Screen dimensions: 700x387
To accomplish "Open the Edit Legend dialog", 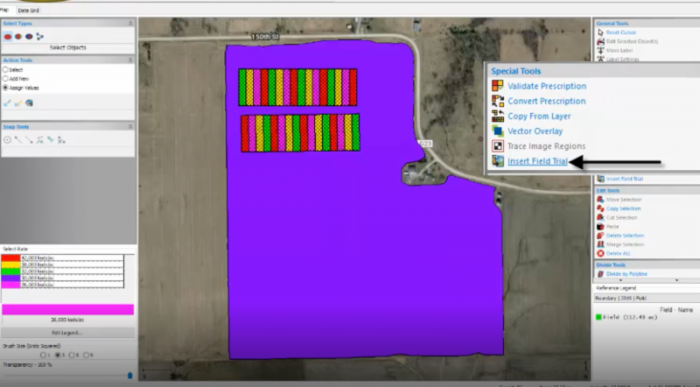I will (x=68, y=333).
